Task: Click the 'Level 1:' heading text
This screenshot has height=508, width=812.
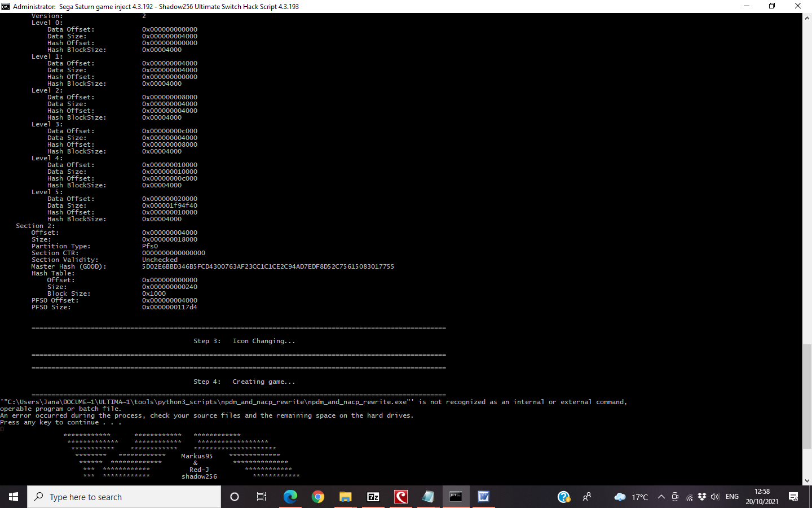Action: pyautogui.click(x=47, y=56)
